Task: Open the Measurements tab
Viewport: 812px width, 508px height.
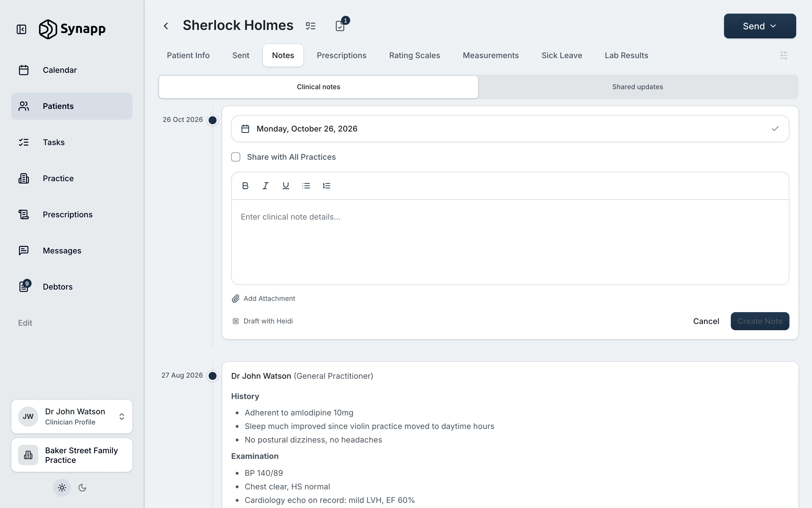Action: [x=491, y=55]
